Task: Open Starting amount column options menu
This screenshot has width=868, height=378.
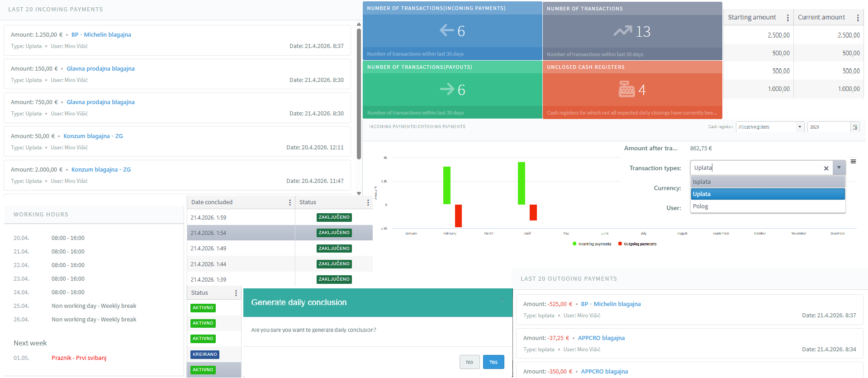Action: [787, 18]
